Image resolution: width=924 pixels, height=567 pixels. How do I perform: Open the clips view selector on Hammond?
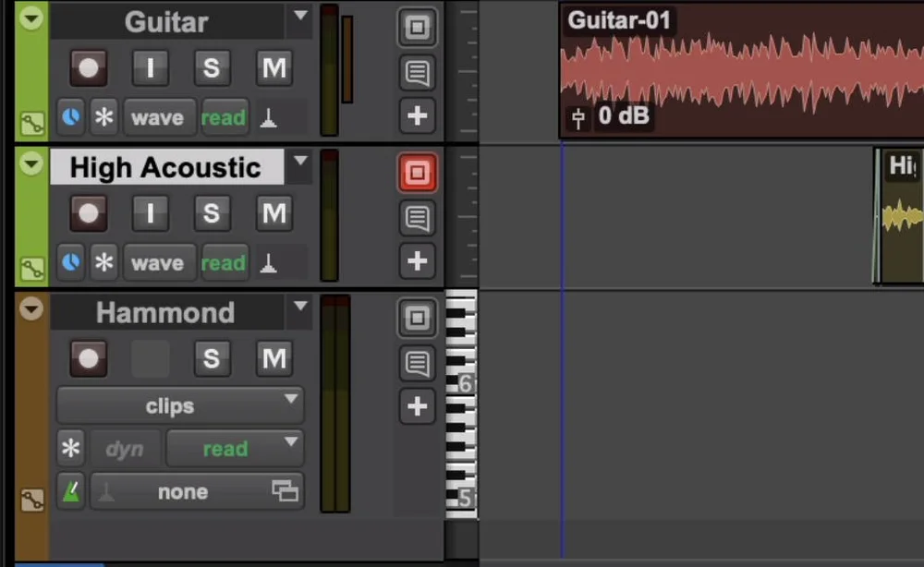(x=179, y=405)
